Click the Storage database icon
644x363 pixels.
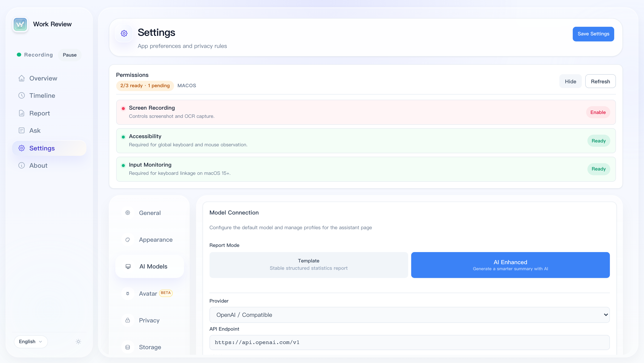128,347
